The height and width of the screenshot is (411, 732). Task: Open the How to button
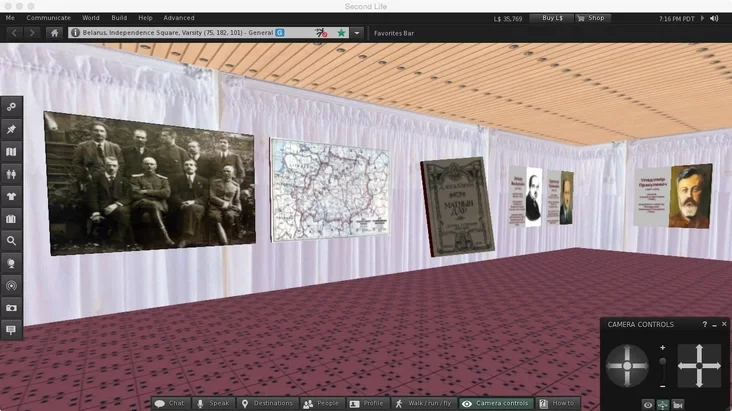(x=557, y=404)
